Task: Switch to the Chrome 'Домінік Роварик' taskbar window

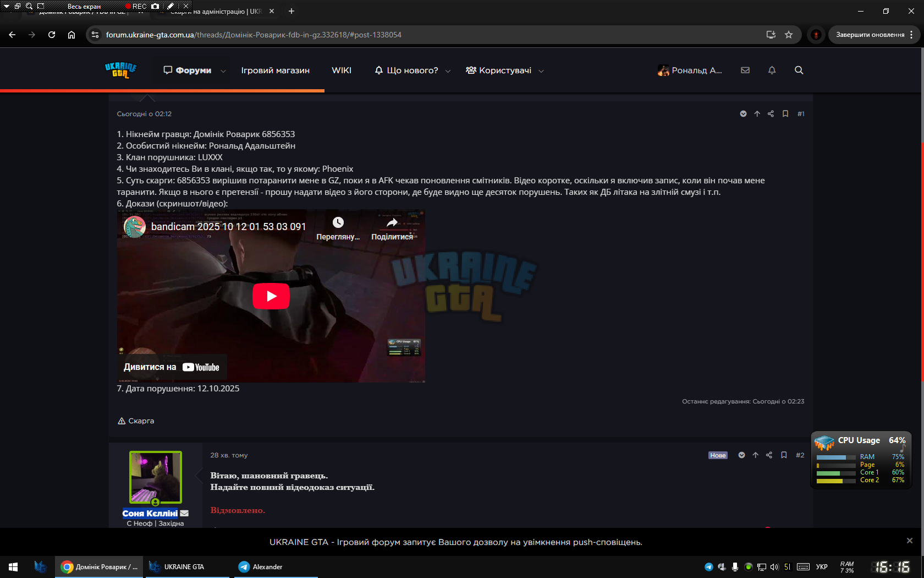Action: pos(99,567)
